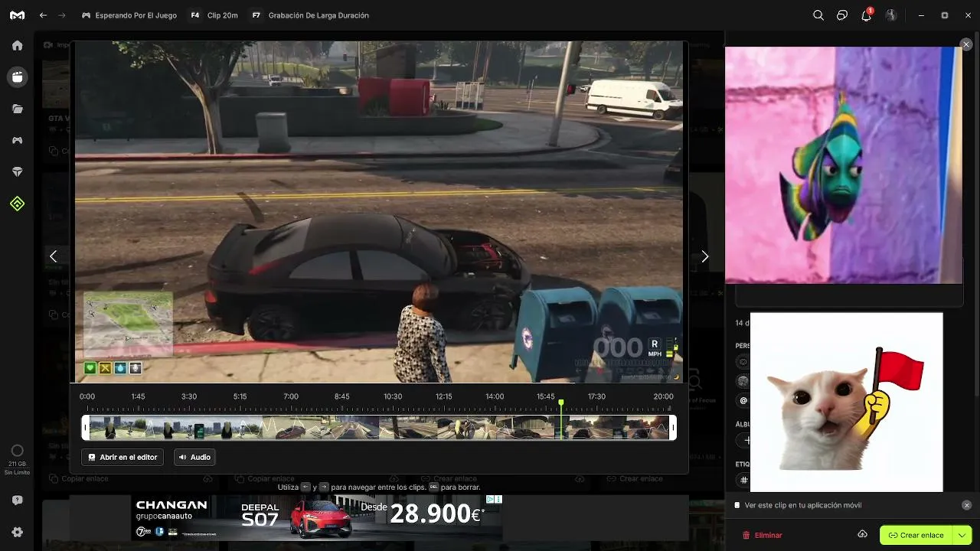Open the folders library icon in the sidebar
This screenshot has height=551, width=980.
coord(17,109)
